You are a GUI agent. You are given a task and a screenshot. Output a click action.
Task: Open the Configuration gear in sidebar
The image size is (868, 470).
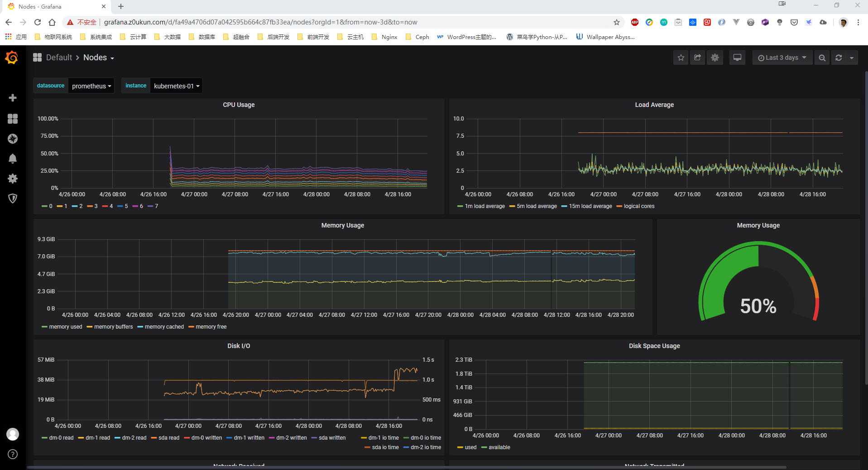(13, 179)
